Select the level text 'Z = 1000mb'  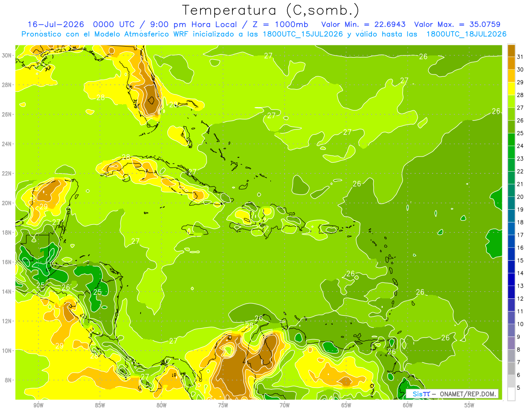[279, 24]
